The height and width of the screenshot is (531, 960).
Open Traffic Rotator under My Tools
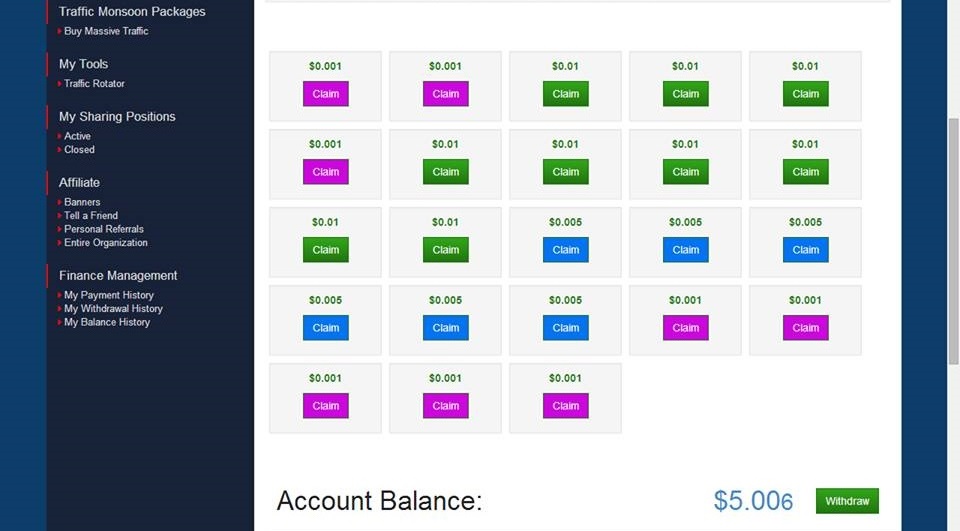(94, 84)
